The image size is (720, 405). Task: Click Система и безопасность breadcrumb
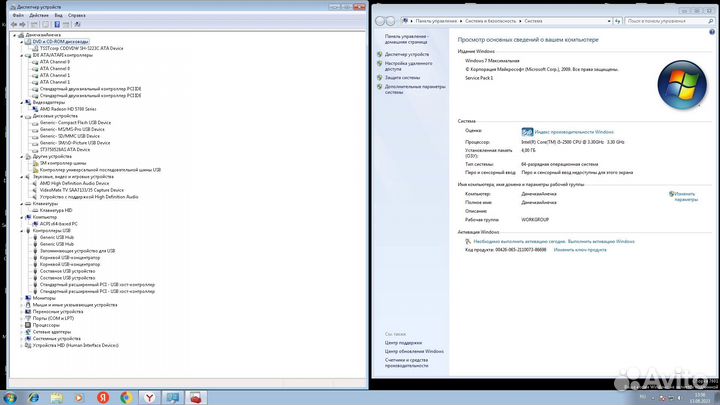coord(490,21)
